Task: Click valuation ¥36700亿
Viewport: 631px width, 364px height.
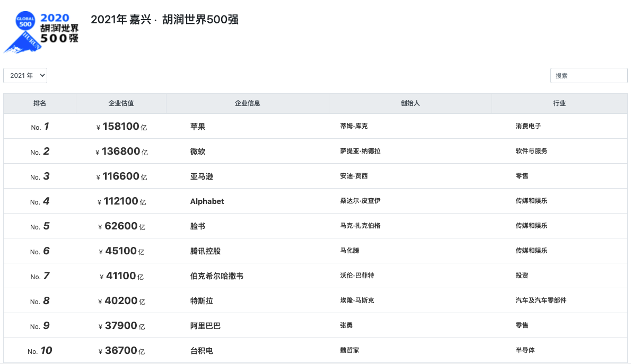Action: tap(121, 351)
